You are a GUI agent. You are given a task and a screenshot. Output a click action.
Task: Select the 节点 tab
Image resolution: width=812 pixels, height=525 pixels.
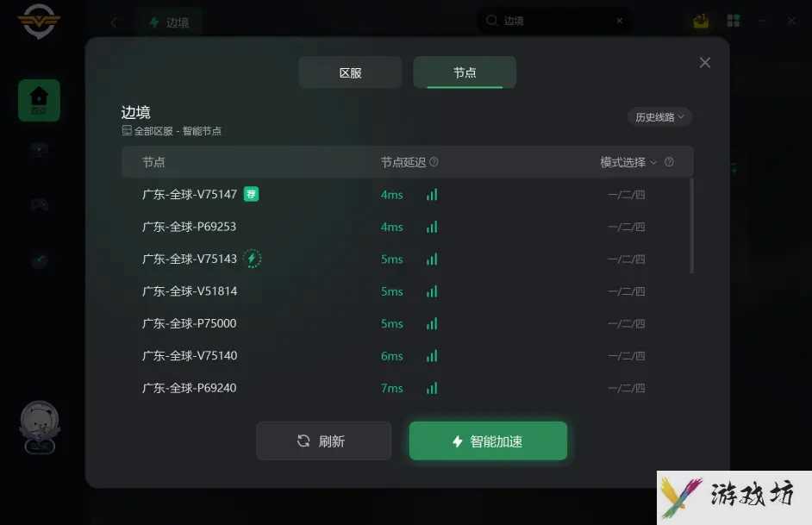pyautogui.click(x=465, y=72)
